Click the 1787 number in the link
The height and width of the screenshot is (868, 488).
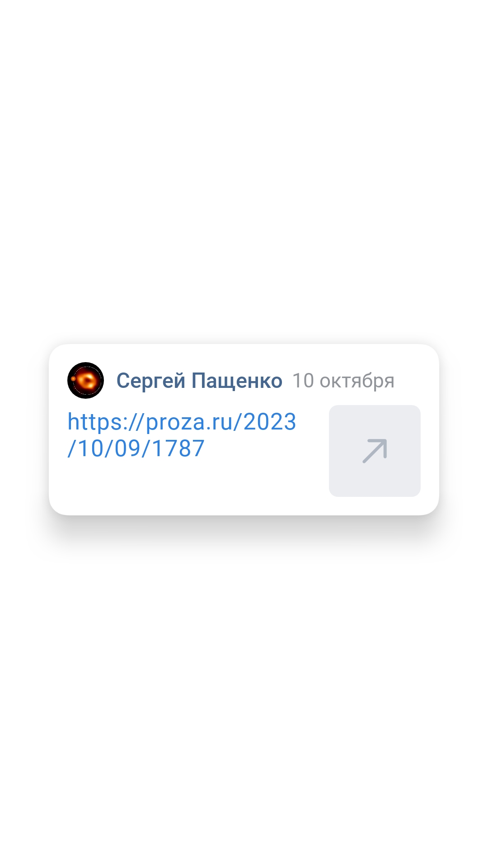(x=178, y=448)
